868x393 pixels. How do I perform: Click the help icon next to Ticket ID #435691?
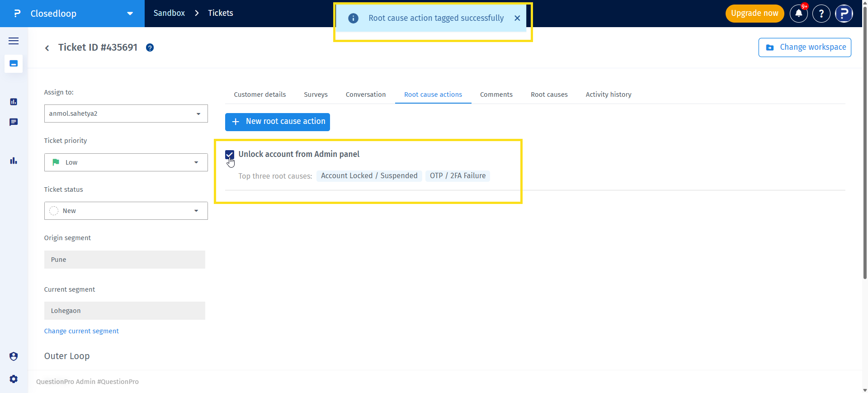[150, 47]
